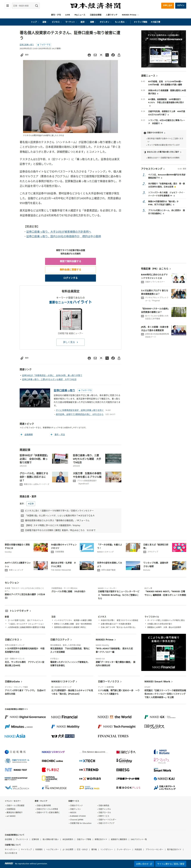
Task: Open the 日経xTECH logo link
Action: click(x=87, y=761)
